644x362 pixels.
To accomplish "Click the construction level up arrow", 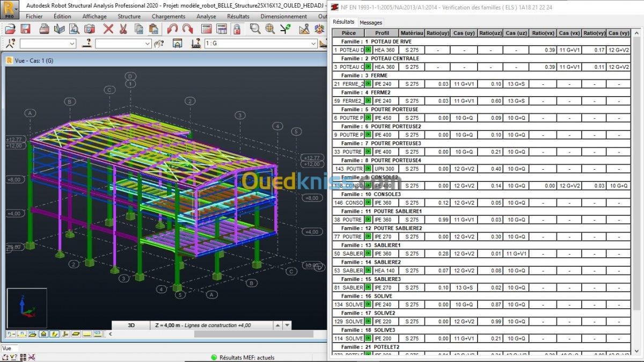I will coord(278,325).
